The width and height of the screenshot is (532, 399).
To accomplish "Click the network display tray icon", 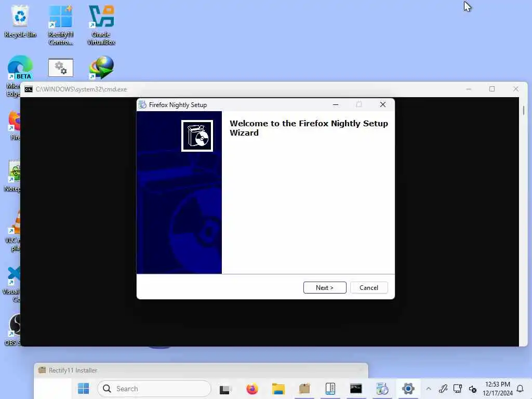I will (458, 389).
